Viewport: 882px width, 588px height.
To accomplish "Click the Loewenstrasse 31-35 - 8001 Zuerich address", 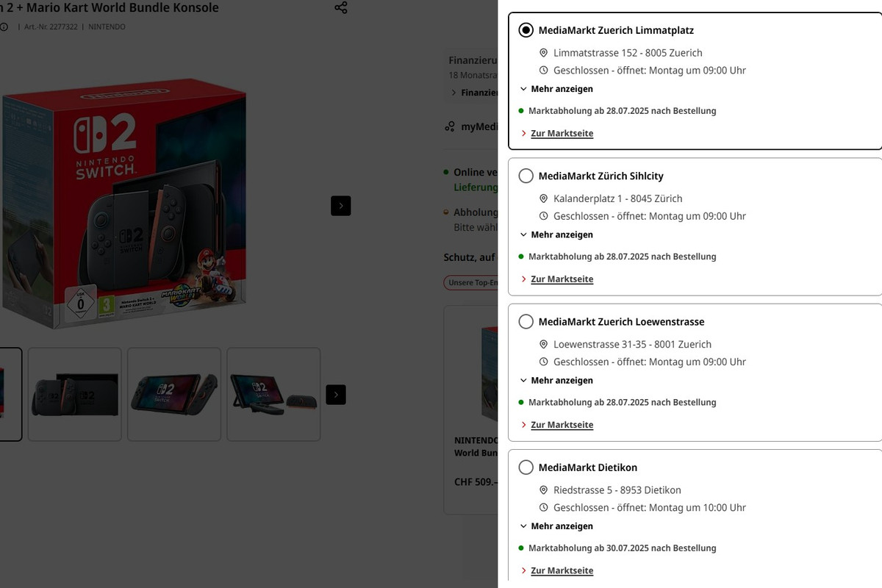I will click(632, 344).
